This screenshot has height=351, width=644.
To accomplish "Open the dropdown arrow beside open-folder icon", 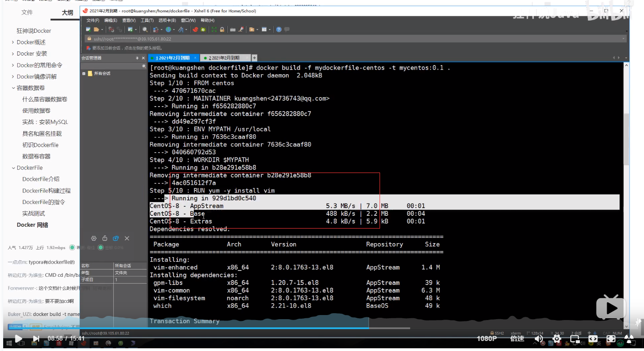I will 102,30.
